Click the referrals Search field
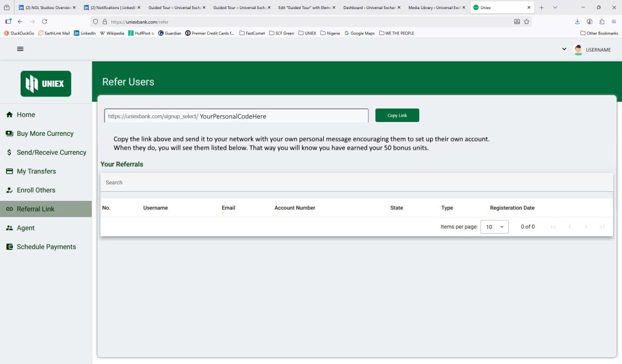This screenshot has height=364, width=622. (x=357, y=183)
